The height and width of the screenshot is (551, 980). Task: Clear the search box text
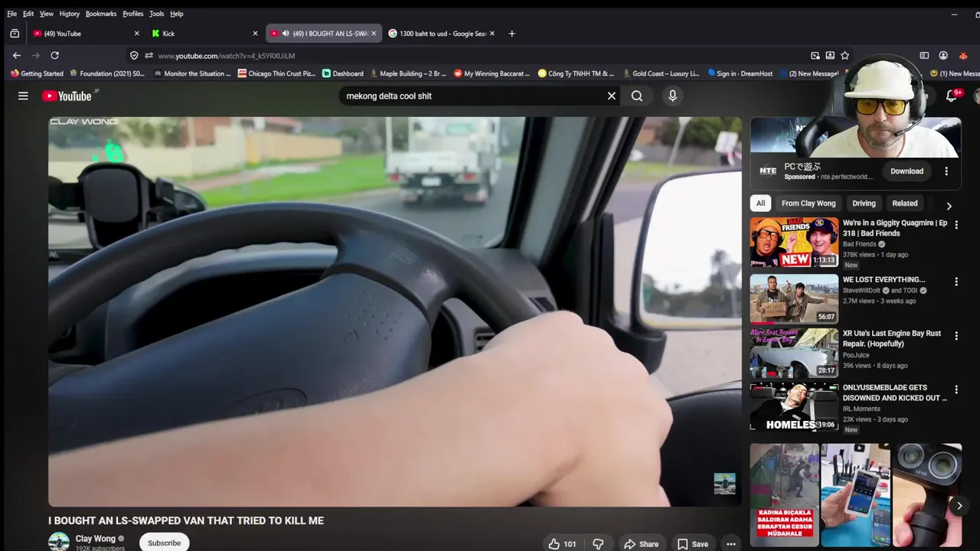click(x=612, y=96)
